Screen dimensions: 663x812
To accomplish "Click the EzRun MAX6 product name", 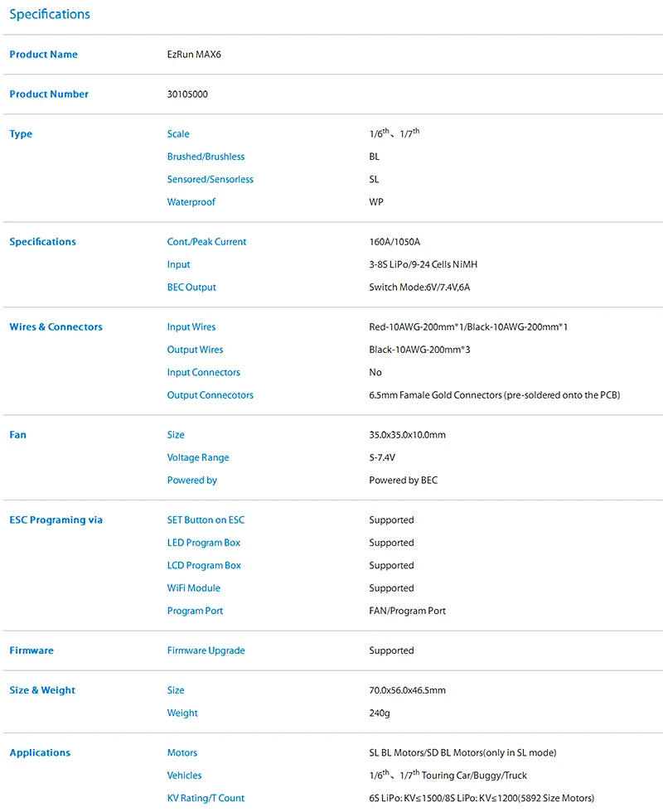I will click(194, 55).
